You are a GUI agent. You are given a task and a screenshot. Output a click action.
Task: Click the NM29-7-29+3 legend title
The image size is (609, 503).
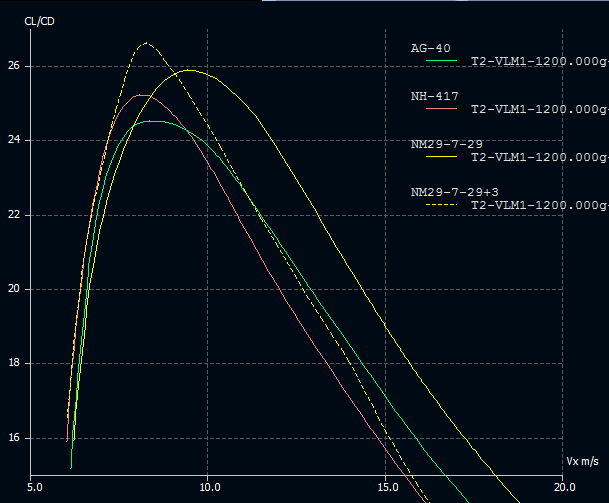tap(454, 192)
